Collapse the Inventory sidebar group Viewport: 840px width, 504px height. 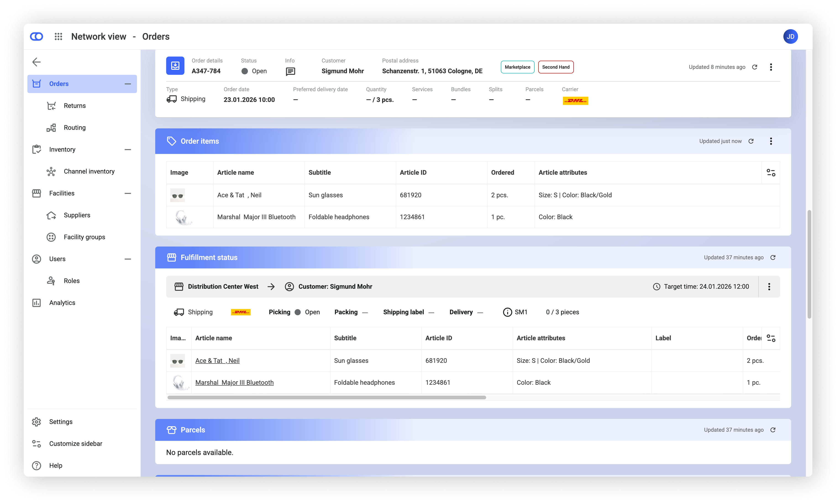(x=128, y=149)
